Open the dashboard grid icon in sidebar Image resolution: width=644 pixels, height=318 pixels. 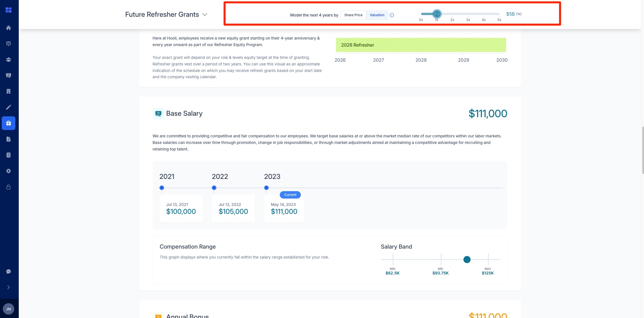click(x=9, y=10)
